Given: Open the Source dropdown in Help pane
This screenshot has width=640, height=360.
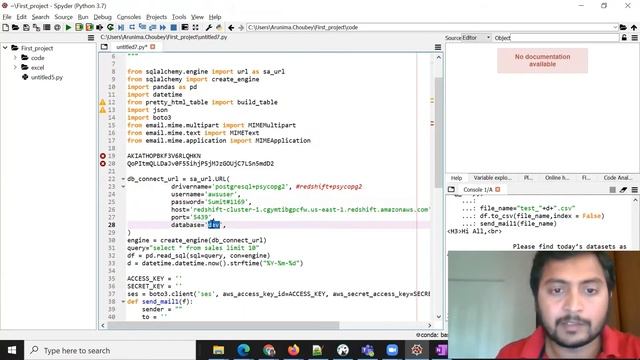Looking at the screenshot, I should coord(476,38).
